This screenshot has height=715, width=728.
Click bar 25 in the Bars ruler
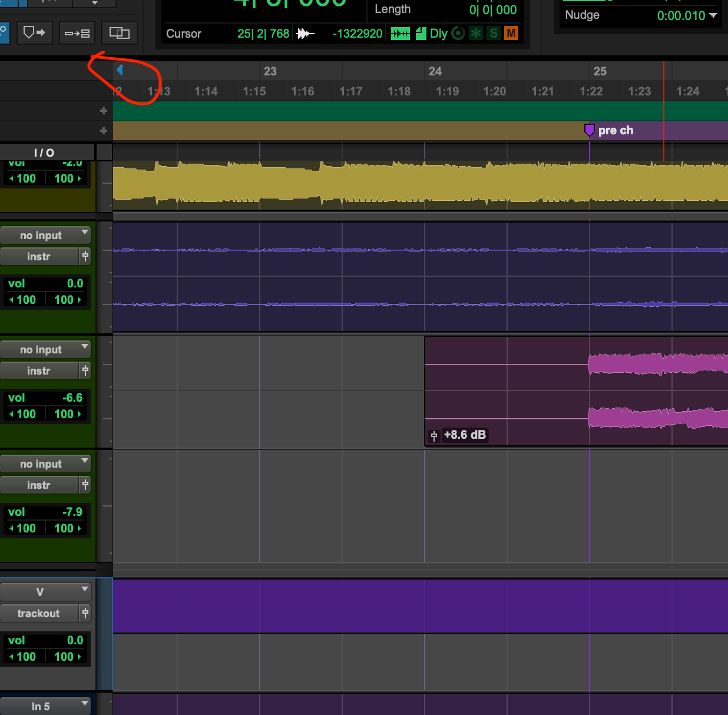point(600,71)
